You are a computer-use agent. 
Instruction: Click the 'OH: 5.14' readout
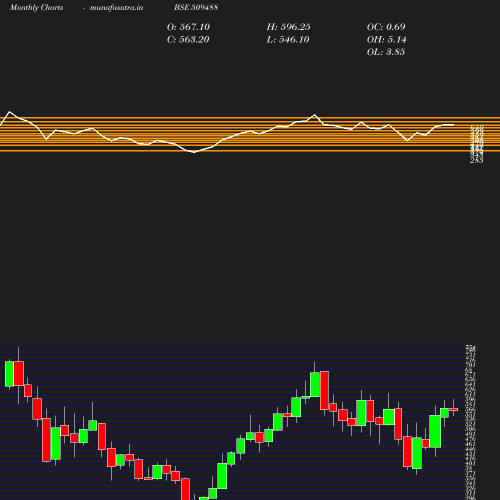386,40
